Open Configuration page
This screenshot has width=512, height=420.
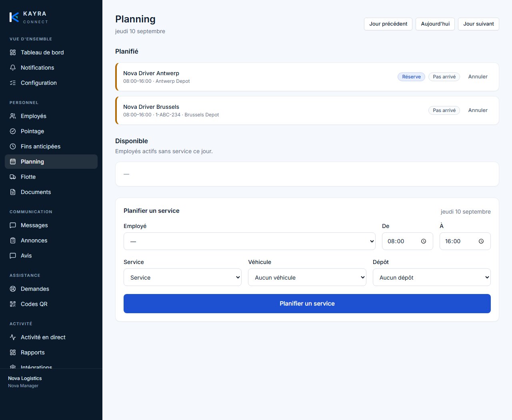[51, 83]
